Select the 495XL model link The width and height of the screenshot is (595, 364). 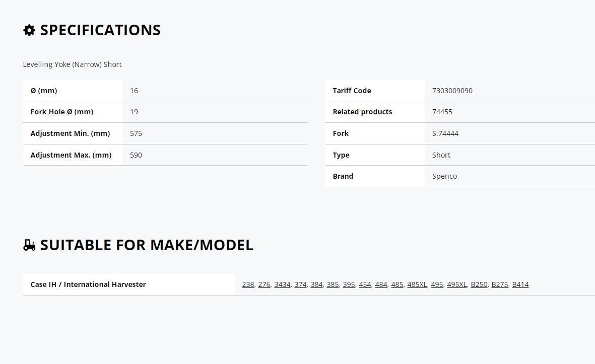[x=457, y=284]
